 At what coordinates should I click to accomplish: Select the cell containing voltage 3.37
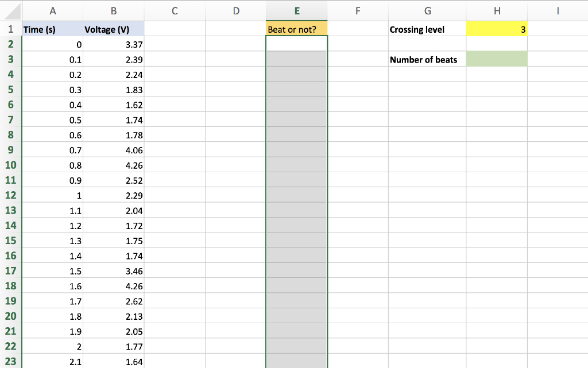pyautogui.click(x=113, y=44)
